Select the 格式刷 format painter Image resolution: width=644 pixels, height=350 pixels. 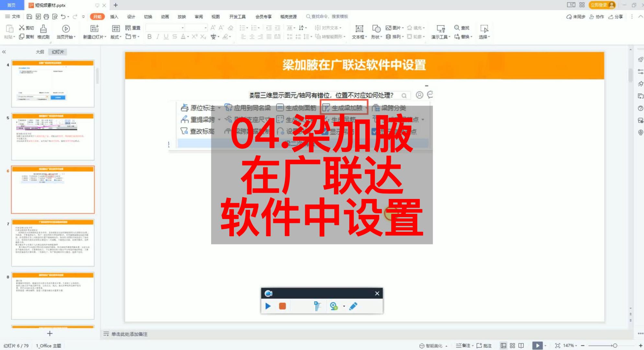click(x=43, y=32)
